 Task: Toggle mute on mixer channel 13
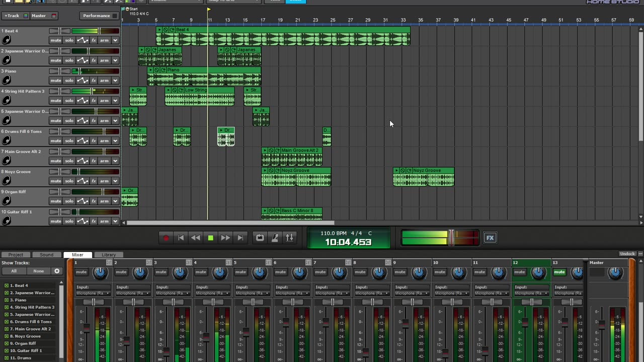559,272
